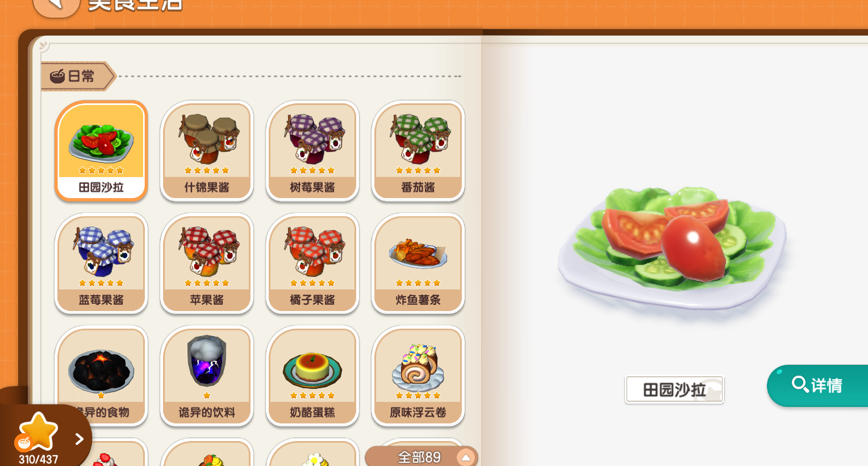
Task: Click the 详情 details button
Action: (x=818, y=385)
